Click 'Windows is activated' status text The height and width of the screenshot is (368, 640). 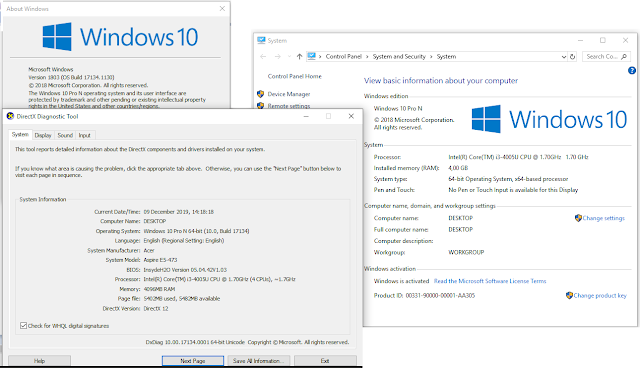point(401,281)
